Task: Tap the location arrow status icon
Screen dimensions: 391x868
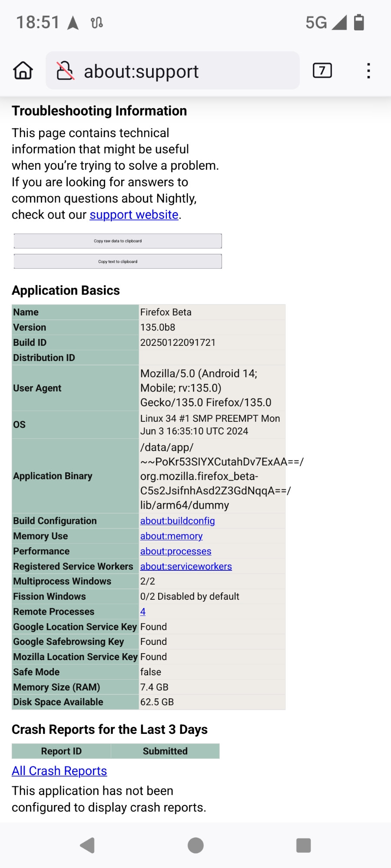Action: pyautogui.click(x=73, y=23)
